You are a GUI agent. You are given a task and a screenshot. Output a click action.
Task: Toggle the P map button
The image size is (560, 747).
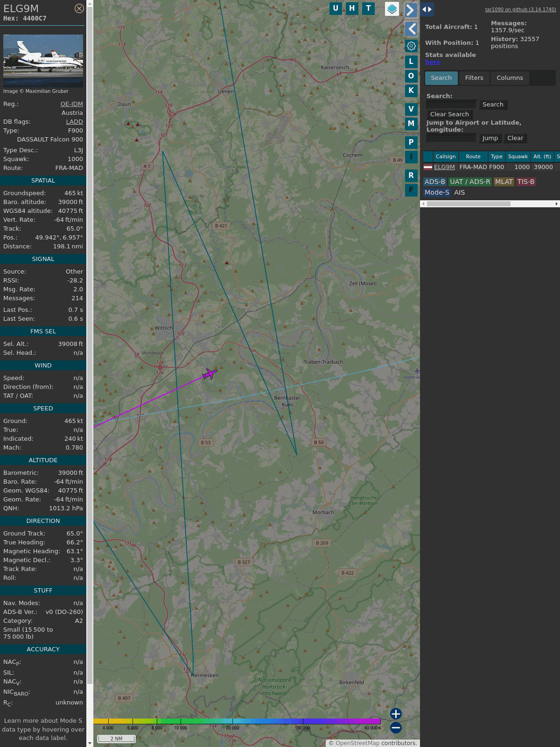tap(411, 142)
